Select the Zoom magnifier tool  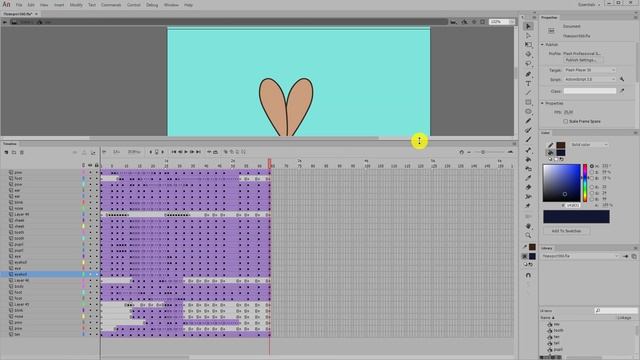tap(528, 235)
